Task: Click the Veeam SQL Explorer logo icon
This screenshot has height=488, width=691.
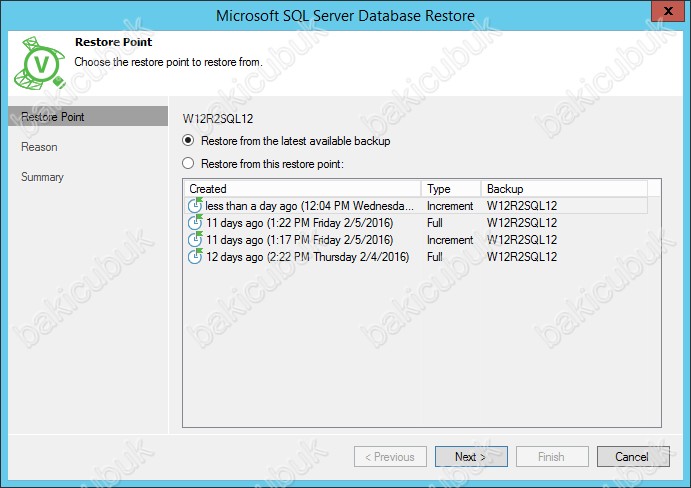Action: coord(40,63)
